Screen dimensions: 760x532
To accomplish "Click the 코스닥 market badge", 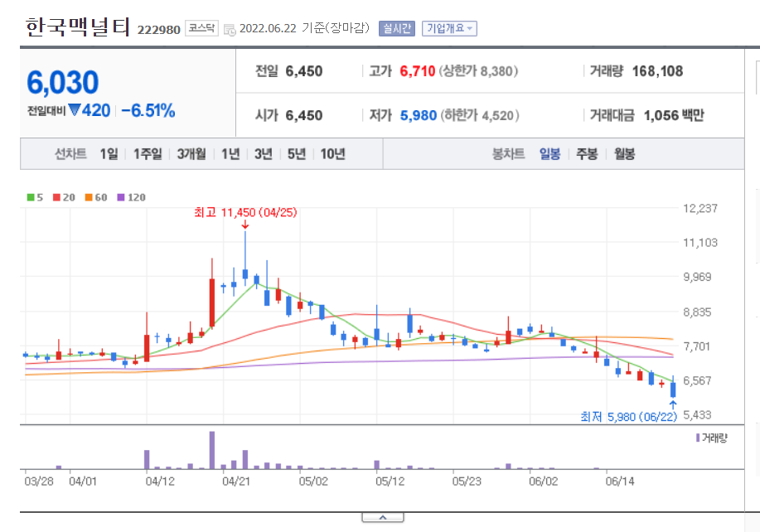I will click(201, 28).
